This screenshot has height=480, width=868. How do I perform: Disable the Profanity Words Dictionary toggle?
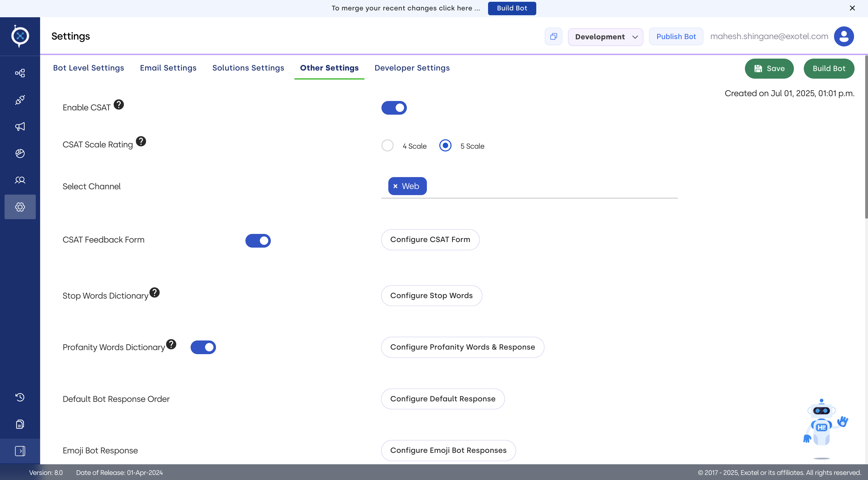203,347
